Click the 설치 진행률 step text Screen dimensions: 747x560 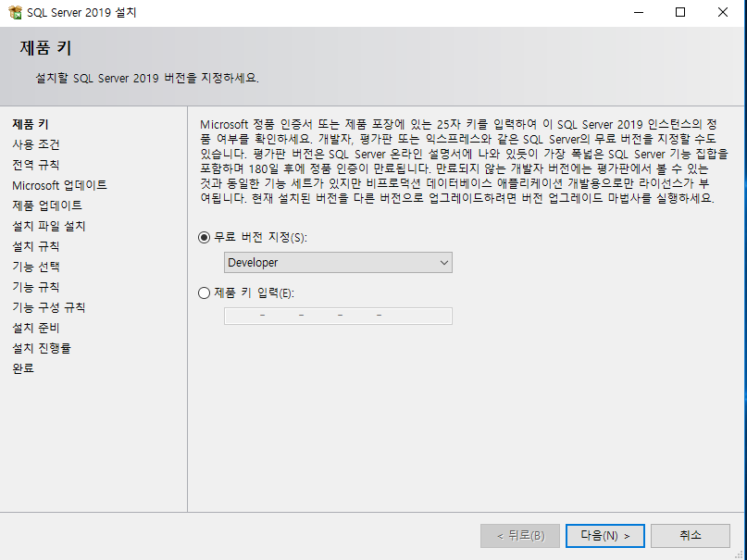(x=42, y=349)
